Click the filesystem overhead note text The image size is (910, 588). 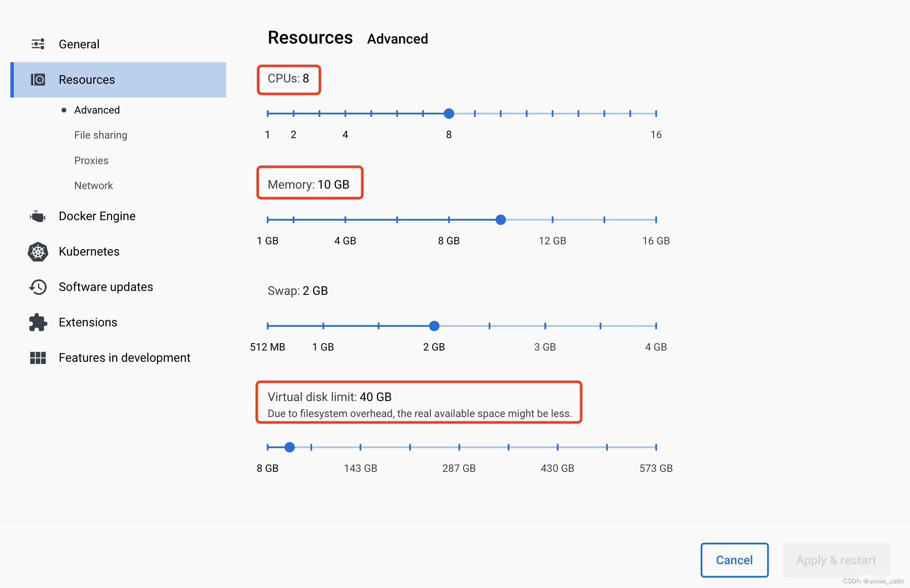[420, 414]
